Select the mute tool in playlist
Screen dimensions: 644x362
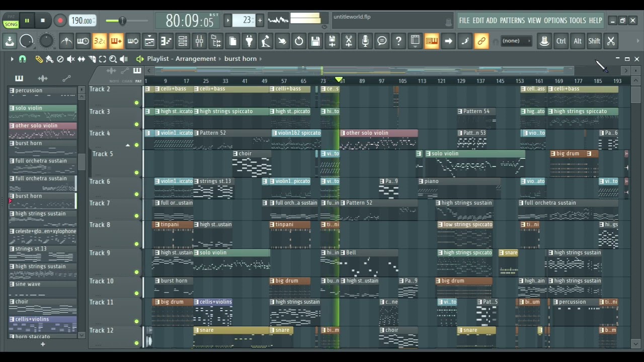click(x=70, y=59)
